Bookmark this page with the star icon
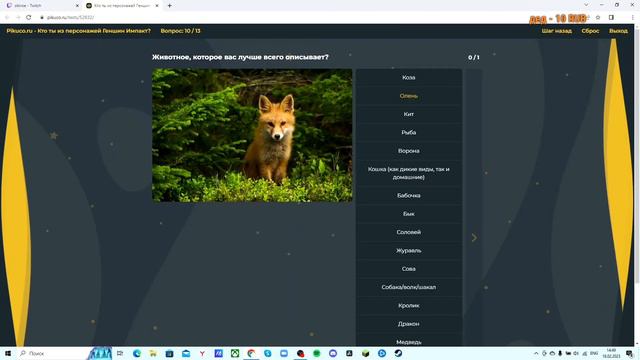 pyautogui.click(x=598, y=18)
